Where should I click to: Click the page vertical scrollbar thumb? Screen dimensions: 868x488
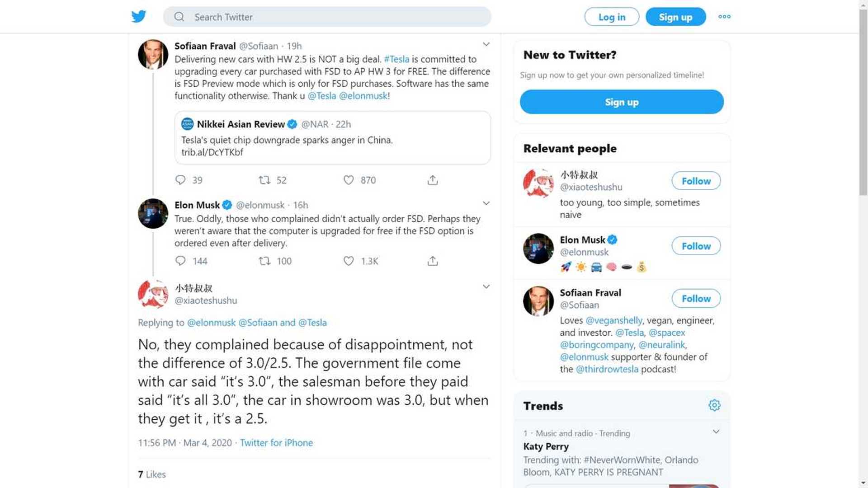[x=863, y=104]
